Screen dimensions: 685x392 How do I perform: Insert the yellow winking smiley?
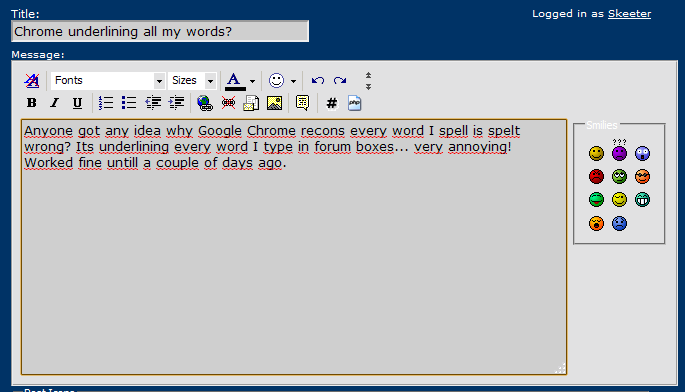point(619,200)
